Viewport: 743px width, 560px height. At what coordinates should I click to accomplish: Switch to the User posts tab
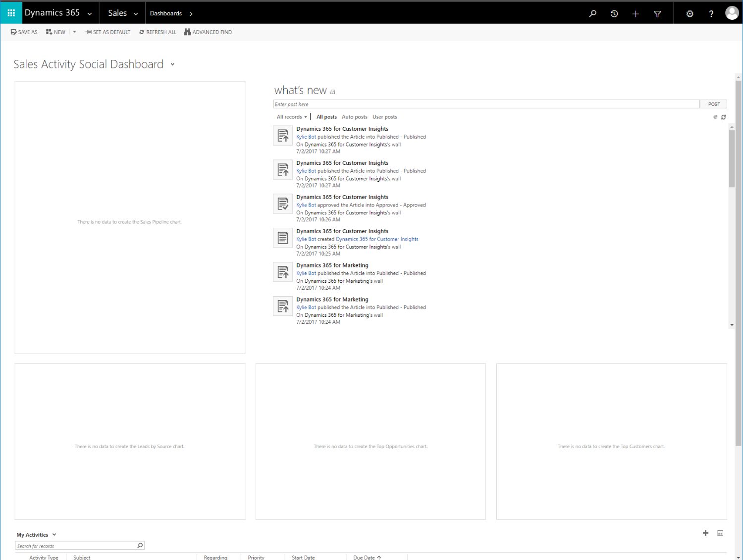(x=385, y=117)
